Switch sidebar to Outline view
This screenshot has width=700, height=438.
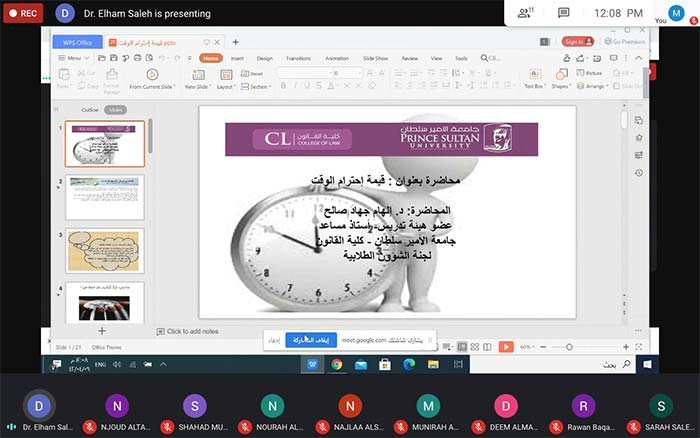(x=90, y=110)
